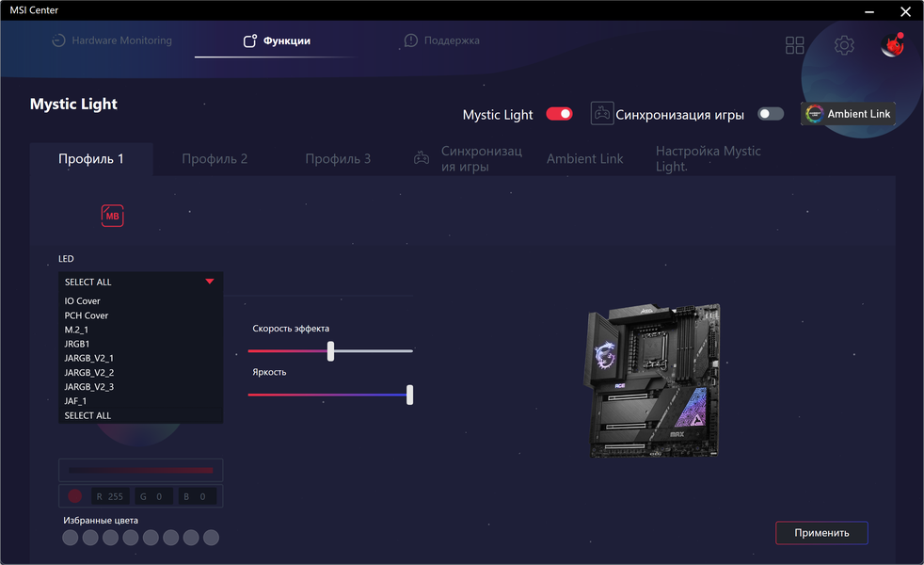924x565 pixels.
Task: Click the red current color swatch
Action: tap(75, 496)
